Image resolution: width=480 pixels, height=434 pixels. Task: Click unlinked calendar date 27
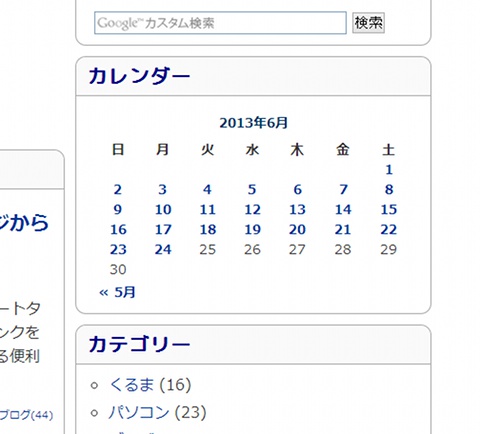[x=297, y=250]
